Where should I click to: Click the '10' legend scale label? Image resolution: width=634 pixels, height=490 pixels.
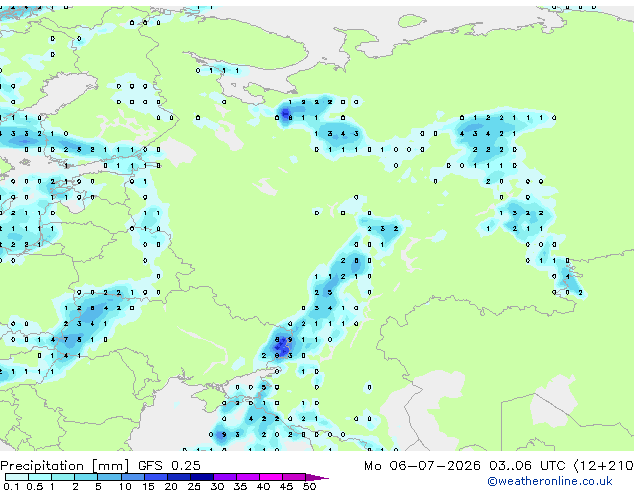click(125, 486)
